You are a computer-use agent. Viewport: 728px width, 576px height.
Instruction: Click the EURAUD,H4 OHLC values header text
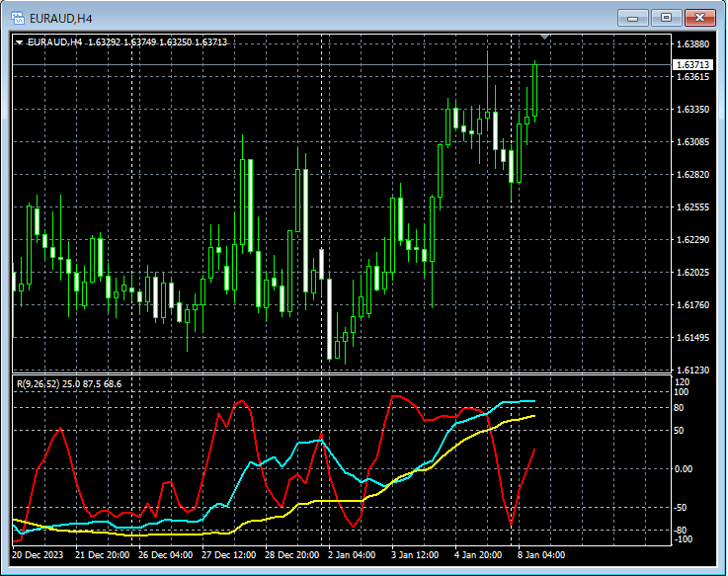127,42
